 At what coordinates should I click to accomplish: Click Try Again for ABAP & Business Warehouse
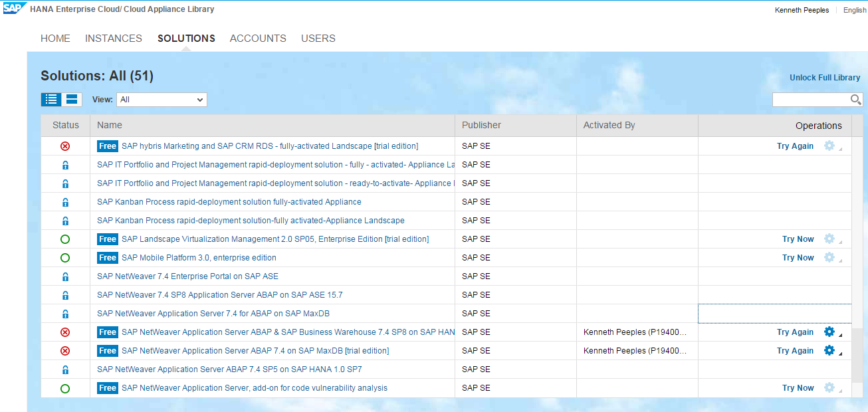tap(795, 332)
